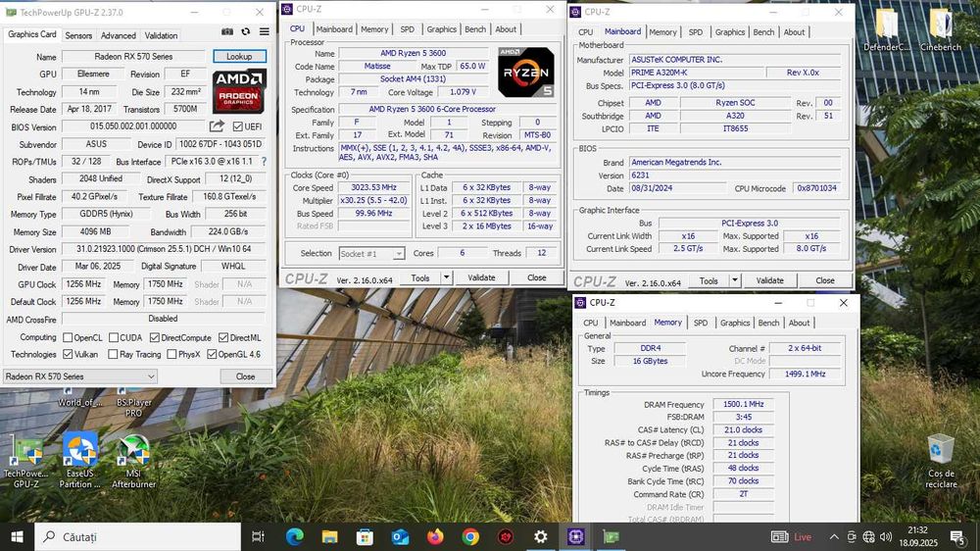Toggle the UEFI checkbox

point(237,126)
